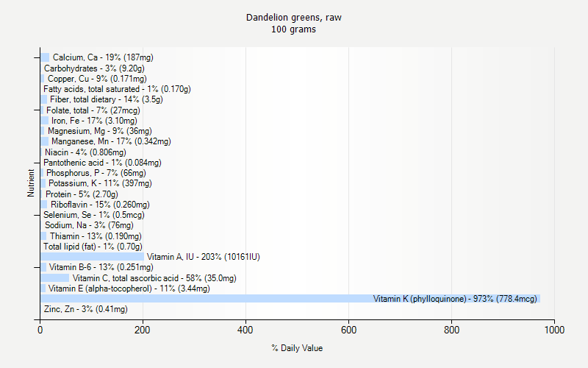Select 'Vitamin B-6 - 13% (0.251mg)' label
This screenshot has width=588, height=368.
tap(101, 267)
